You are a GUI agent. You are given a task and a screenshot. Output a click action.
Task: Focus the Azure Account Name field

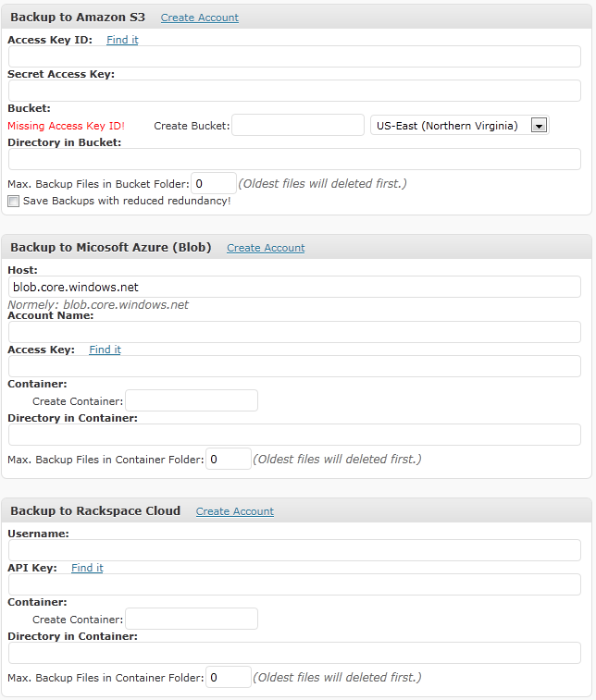pyautogui.click(x=294, y=332)
